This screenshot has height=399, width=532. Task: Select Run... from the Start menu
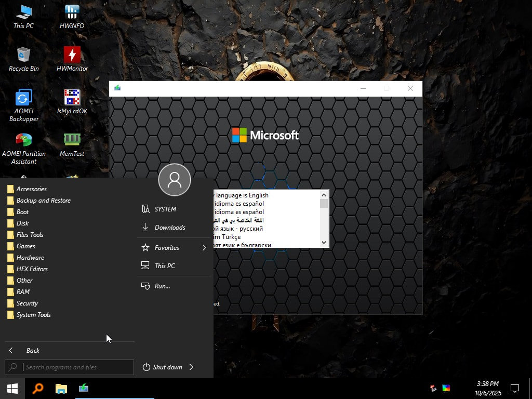click(161, 286)
